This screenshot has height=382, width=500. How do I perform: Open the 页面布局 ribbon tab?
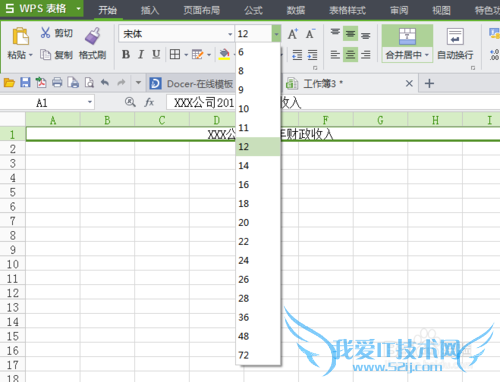202,10
